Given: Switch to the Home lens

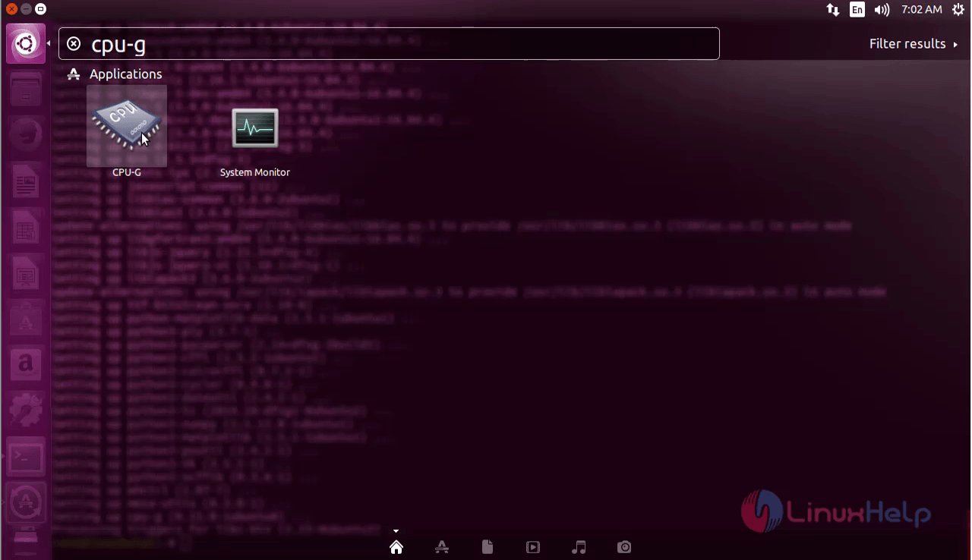Looking at the screenshot, I should coord(396,547).
